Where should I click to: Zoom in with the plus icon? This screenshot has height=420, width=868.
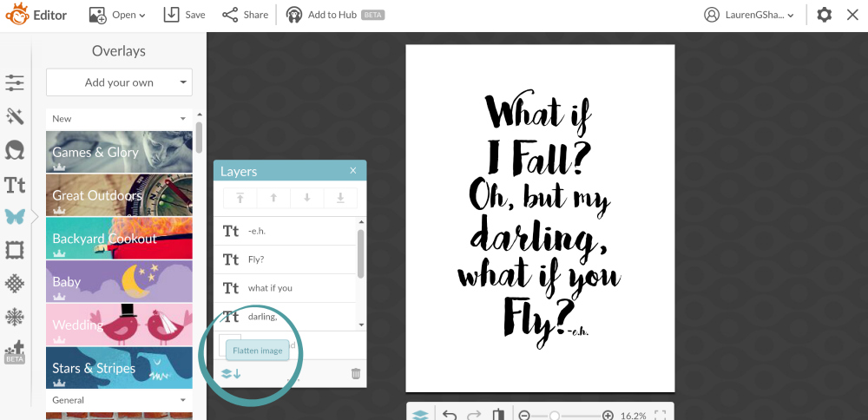[608, 416]
